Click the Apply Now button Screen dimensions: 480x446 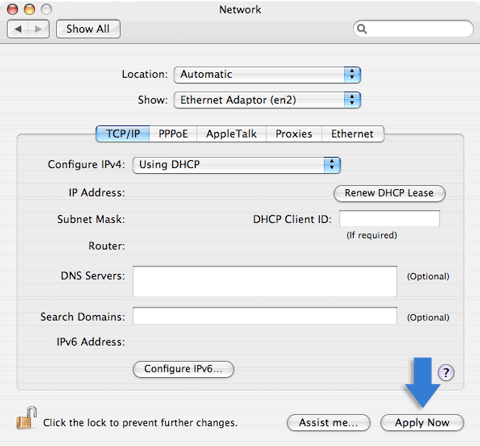tap(422, 423)
